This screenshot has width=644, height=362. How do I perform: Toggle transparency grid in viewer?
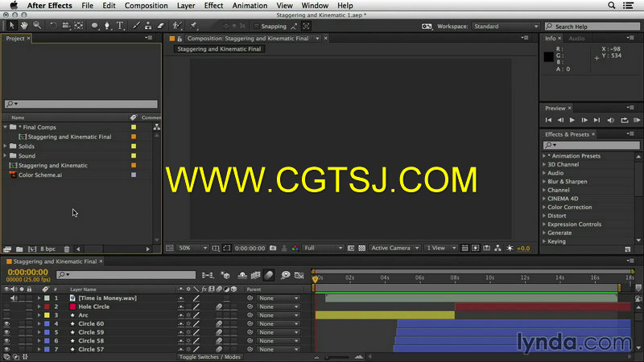tap(361, 248)
